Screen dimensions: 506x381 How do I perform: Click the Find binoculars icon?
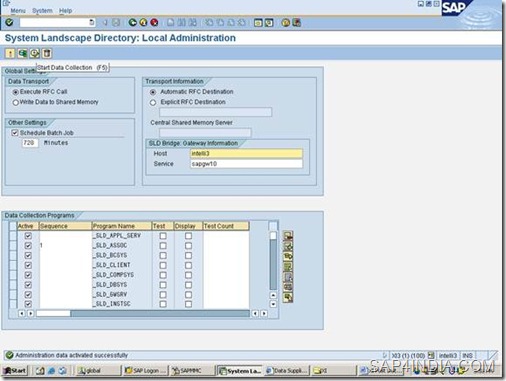pos(181,23)
